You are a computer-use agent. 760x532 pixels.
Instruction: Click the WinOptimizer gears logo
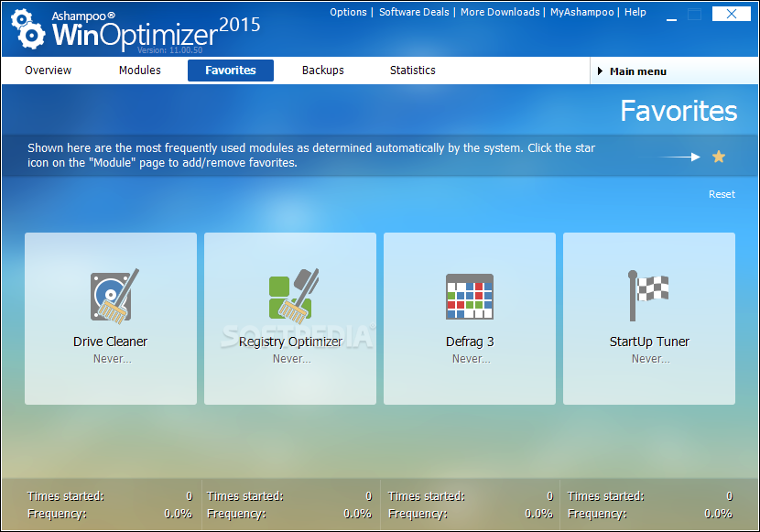27,30
